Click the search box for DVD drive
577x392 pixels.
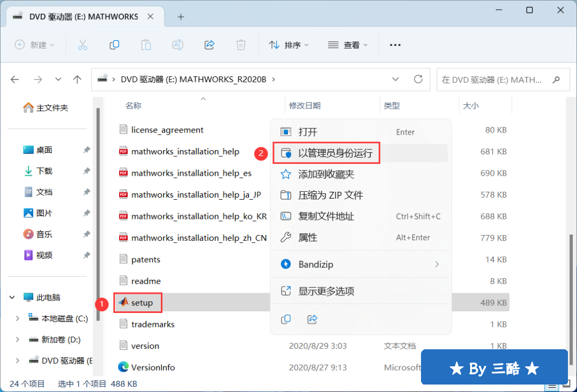[x=503, y=80]
